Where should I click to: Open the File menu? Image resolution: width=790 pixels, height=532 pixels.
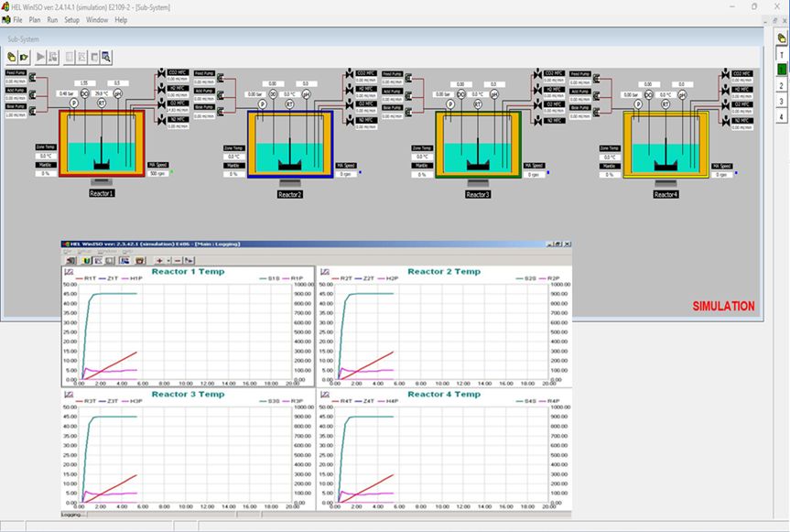[x=17, y=19]
